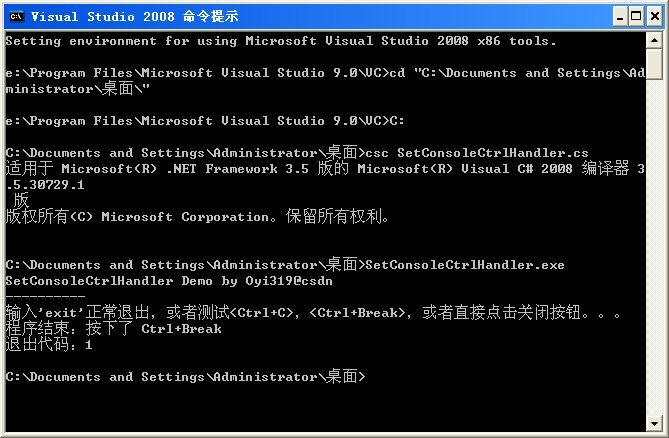Screen dimensions: 669x438
Task: Maximize the command prompt window
Action: point(636,17)
